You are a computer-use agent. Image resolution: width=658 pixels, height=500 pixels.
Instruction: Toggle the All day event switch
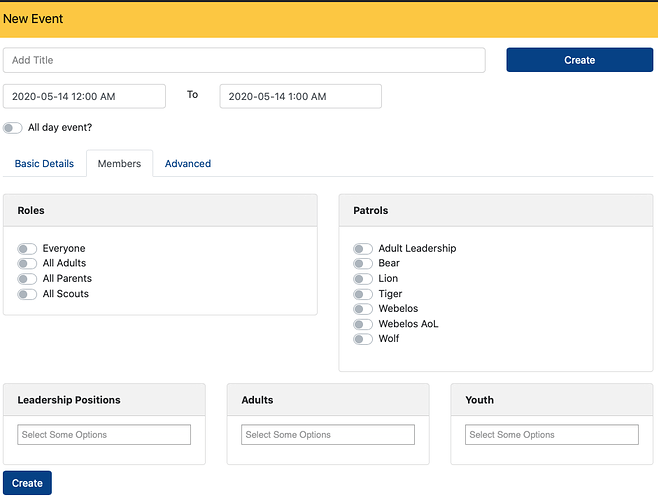[x=13, y=128]
